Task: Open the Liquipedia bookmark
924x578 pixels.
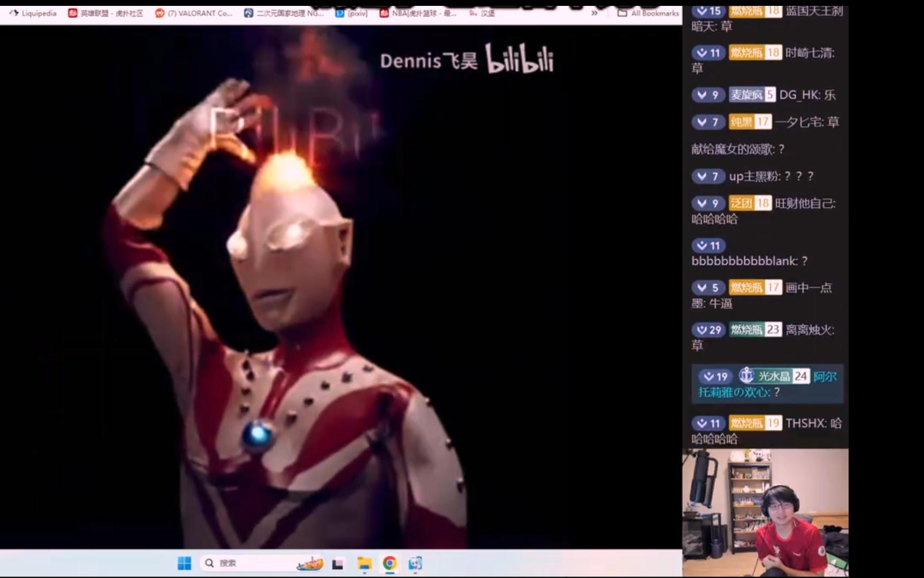Action: pos(33,13)
